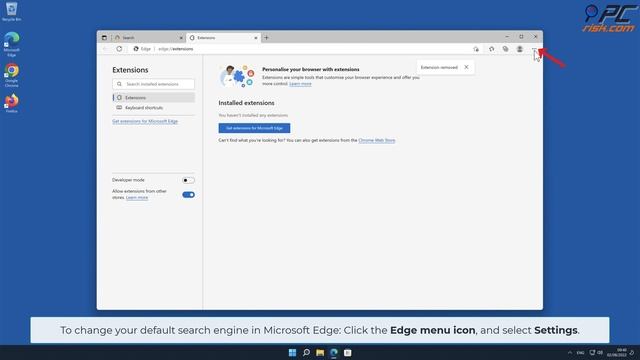Switch to the Search tab
Image resolution: width=640 pixels, height=360 pixels.
pyautogui.click(x=148, y=38)
